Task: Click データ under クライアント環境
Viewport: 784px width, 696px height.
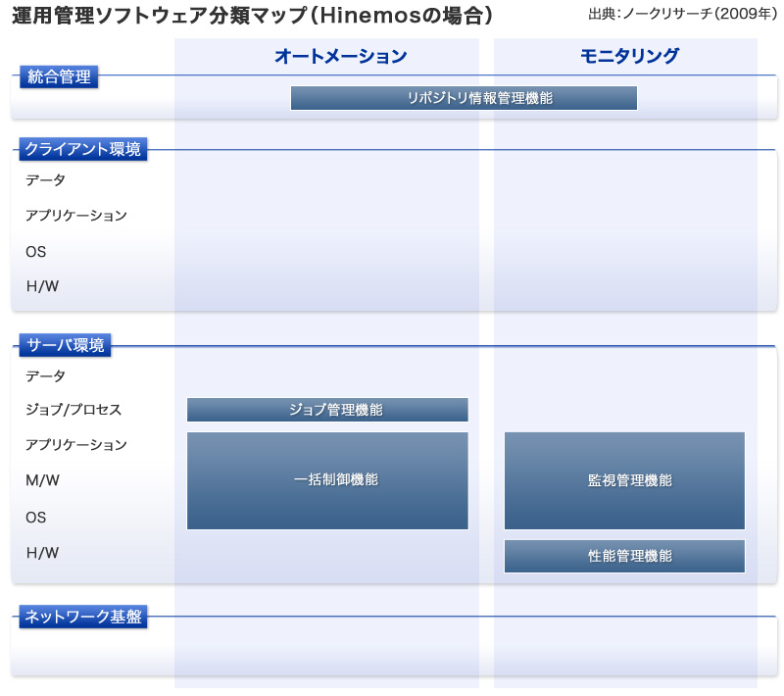Action: click(x=45, y=180)
